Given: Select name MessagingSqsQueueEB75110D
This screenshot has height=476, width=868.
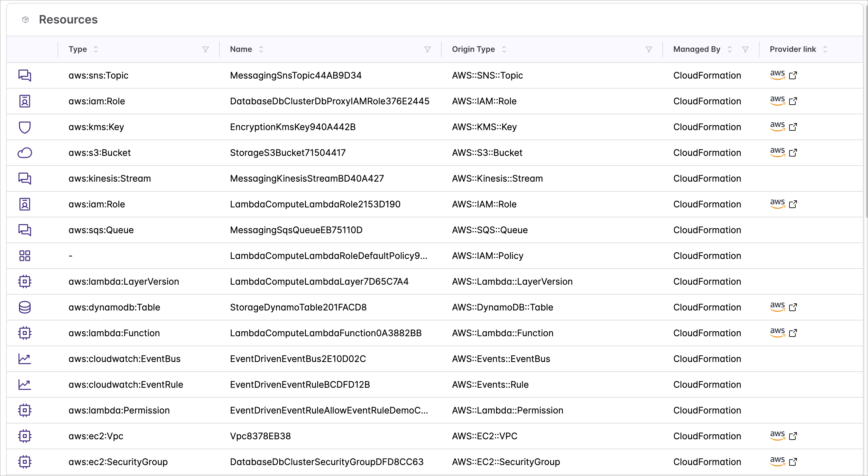Looking at the screenshot, I should [296, 230].
